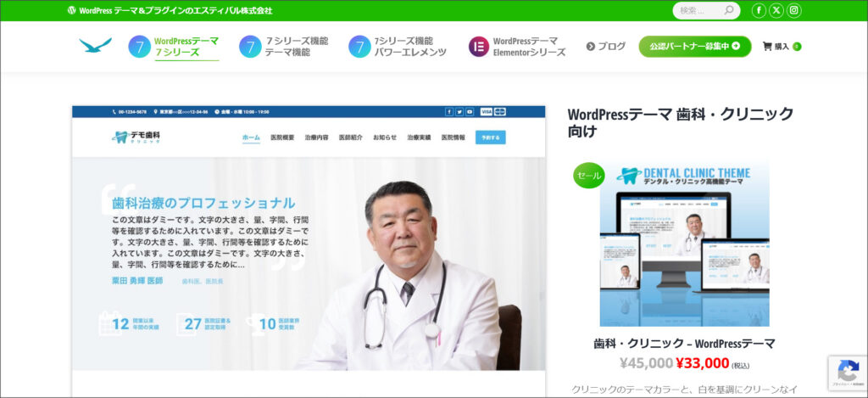Click the green セール badge
The image size is (868, 398).
coord(588,176)
